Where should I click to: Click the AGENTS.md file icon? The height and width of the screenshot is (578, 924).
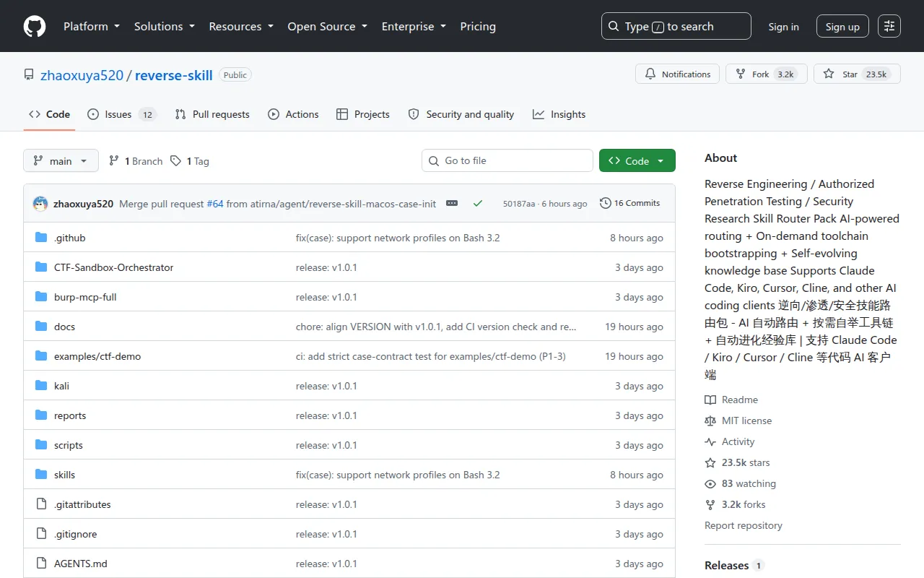[41, 564]
